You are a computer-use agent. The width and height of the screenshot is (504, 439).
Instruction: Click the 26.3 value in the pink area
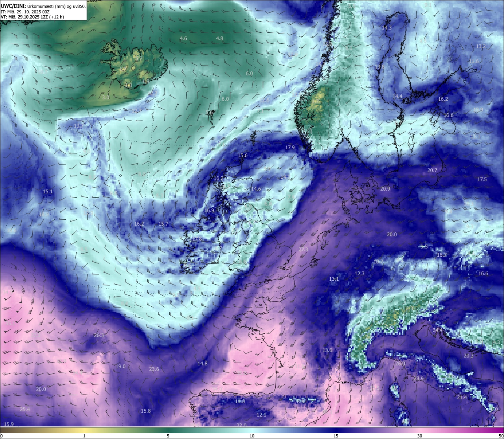coord(99,335)
